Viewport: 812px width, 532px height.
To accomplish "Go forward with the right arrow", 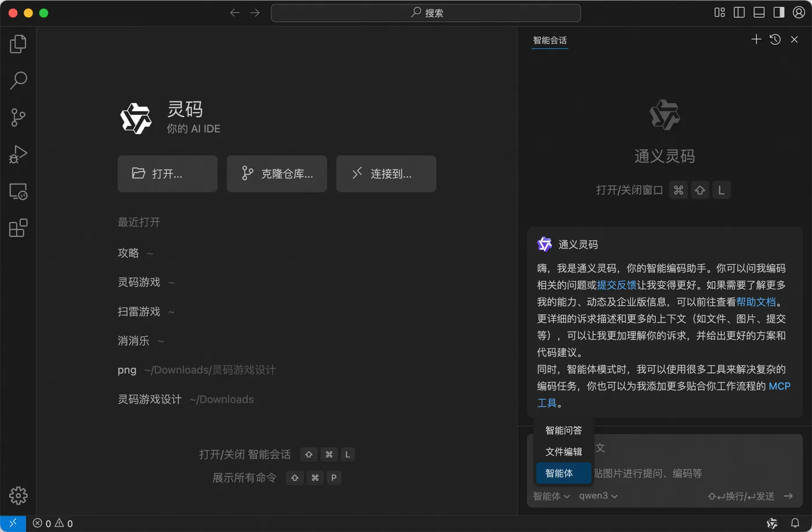I will (x=255, y=13).
